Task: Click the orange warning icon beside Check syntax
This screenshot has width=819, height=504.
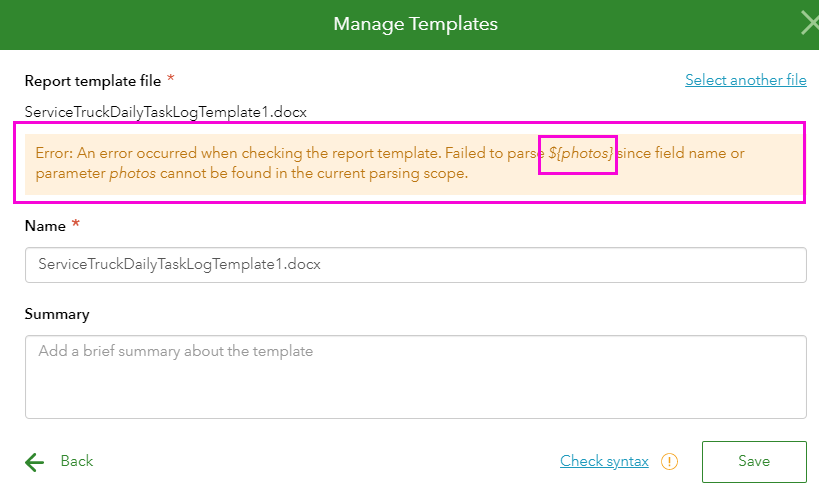Action: 670,461
